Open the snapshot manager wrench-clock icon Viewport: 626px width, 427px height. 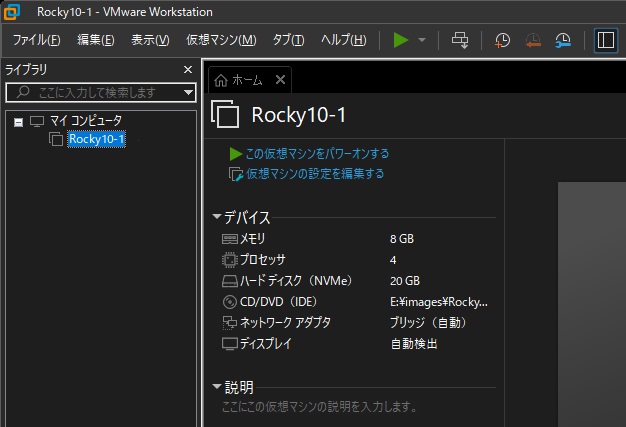[563, 40]
